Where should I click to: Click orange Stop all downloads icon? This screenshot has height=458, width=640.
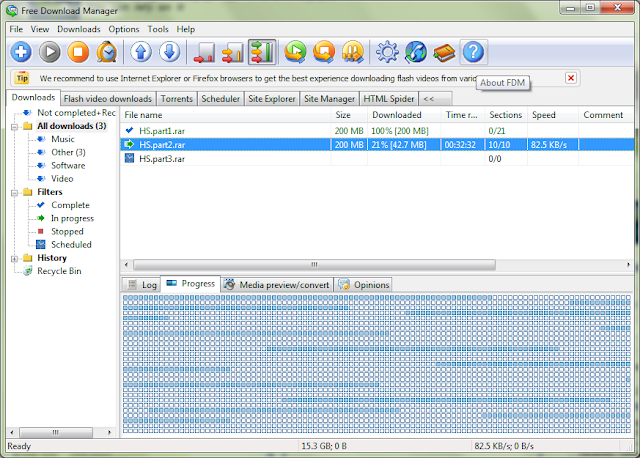coord(324,52)
